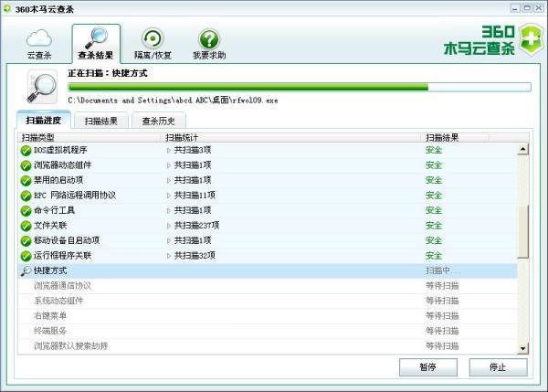Image resolution: width=548 pixels, height=392 pixels.
Task: Minimize the 360木马云查杀 window
Action: (515, 8)
